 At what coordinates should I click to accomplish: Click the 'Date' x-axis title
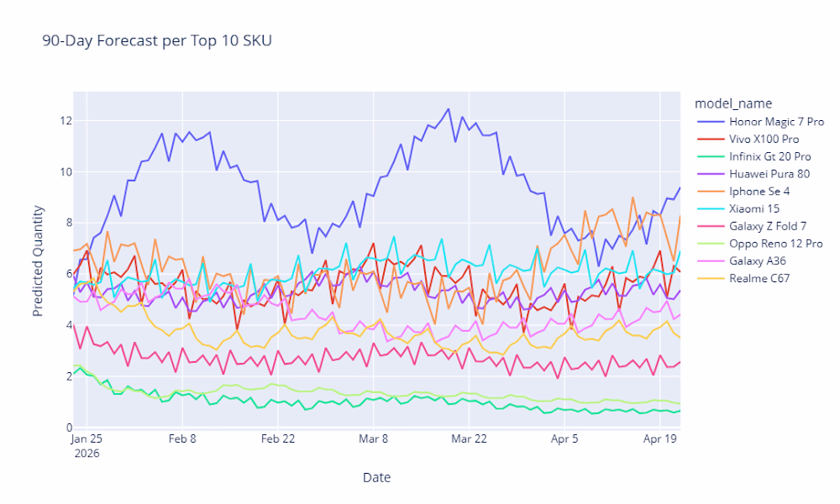click(x=376, y=477)
